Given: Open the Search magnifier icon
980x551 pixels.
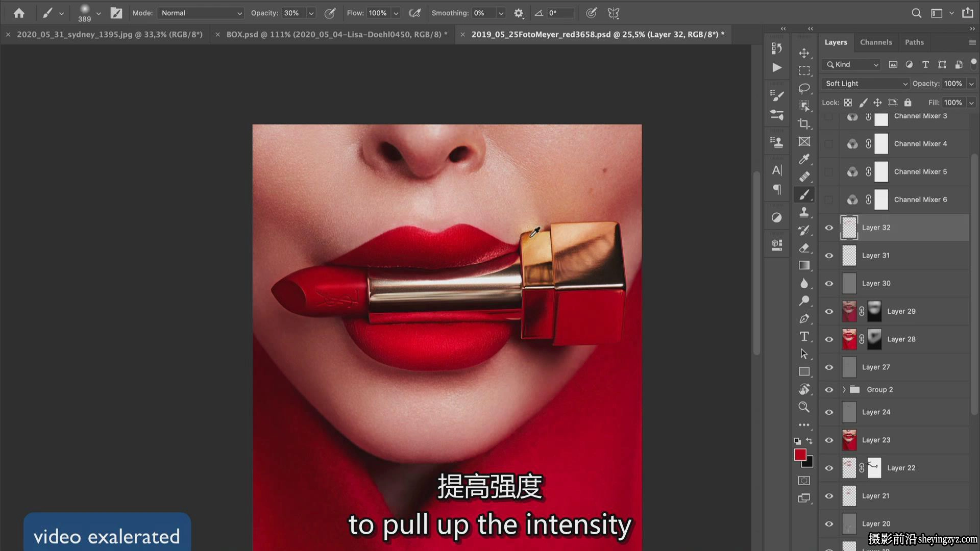Looking at the screenshot, I should click(x=917, y=13).
